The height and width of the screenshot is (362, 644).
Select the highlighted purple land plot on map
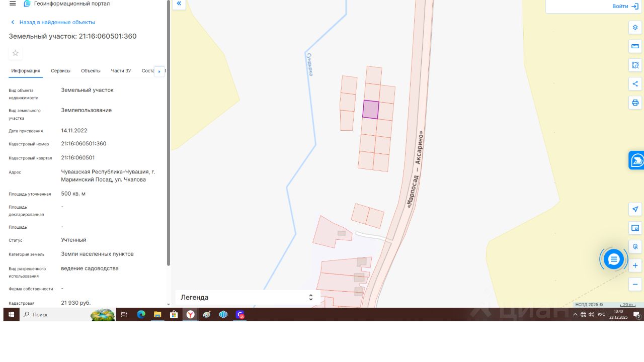coord(371,110)
